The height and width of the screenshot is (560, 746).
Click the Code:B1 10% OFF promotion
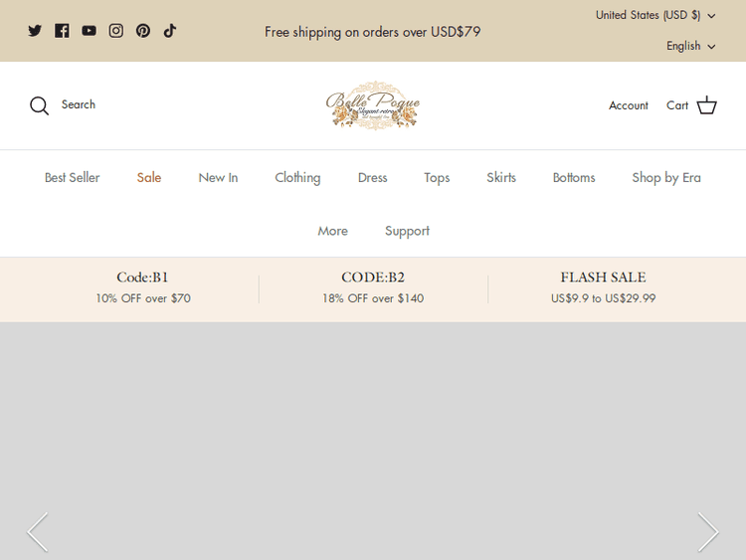pos(143,287)
